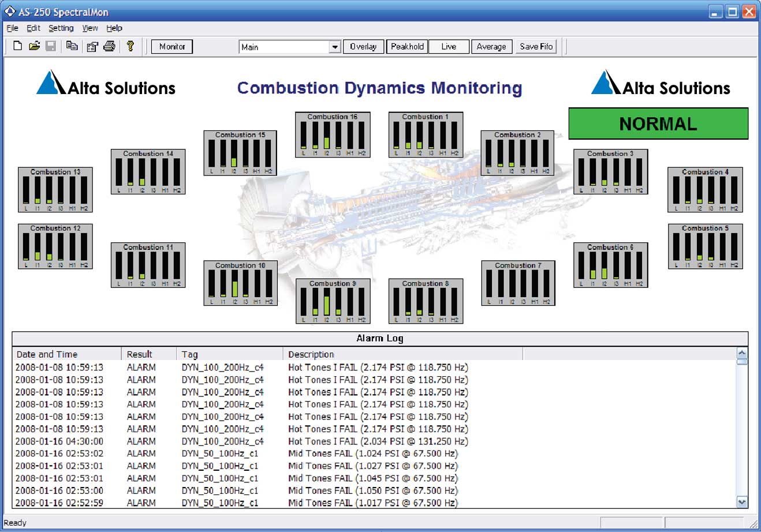Open Properties via the toolbar icon
The width and height of the screenshot is (761, 532).
click(x=92, y=46)
